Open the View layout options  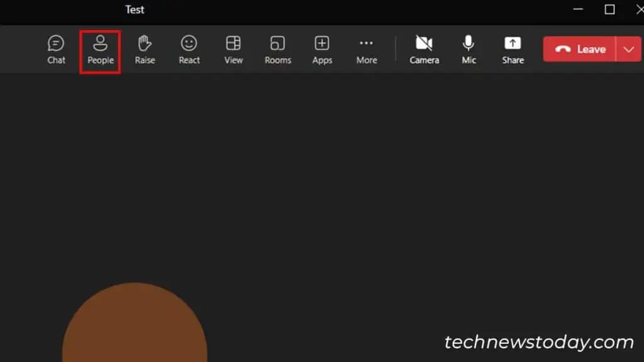(233, 49)
